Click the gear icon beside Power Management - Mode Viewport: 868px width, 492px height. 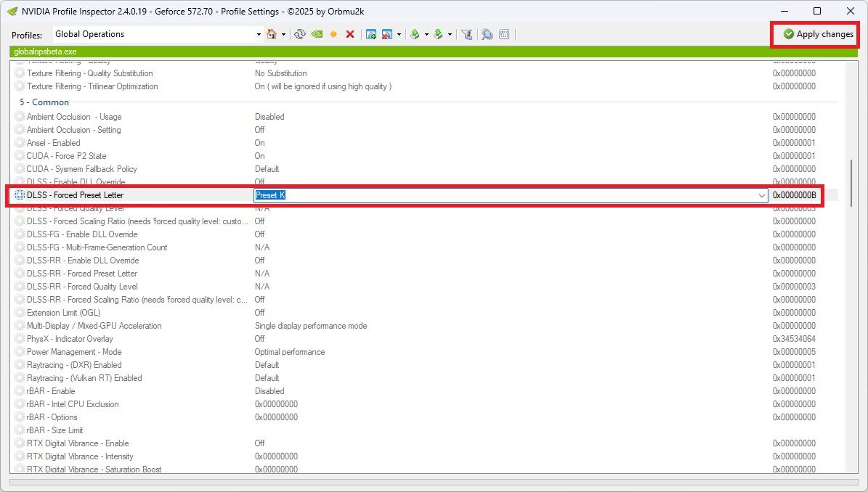pyautogui.click(x=20, y=352)
